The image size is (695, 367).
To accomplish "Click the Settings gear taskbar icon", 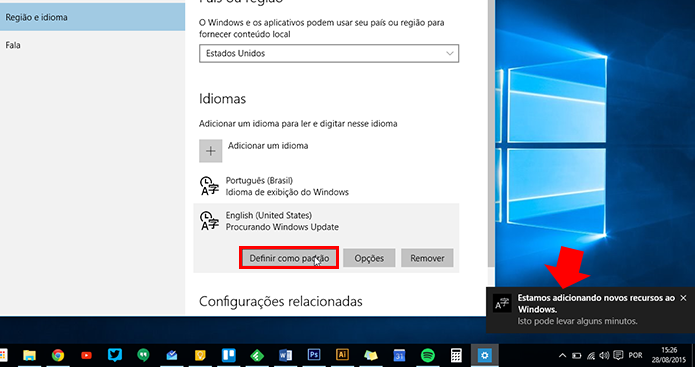I will click(x=484, y=355).
